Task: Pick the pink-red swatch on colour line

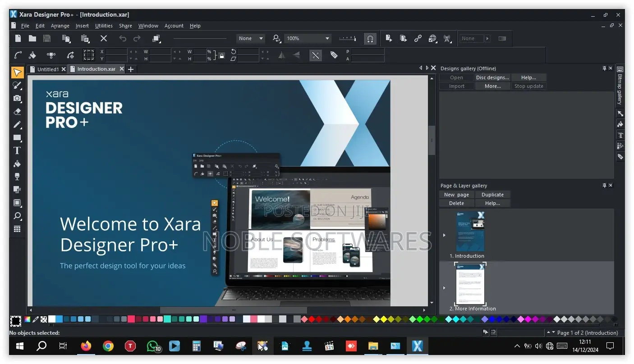Action: pyautogui.click(x=131, y=319)
